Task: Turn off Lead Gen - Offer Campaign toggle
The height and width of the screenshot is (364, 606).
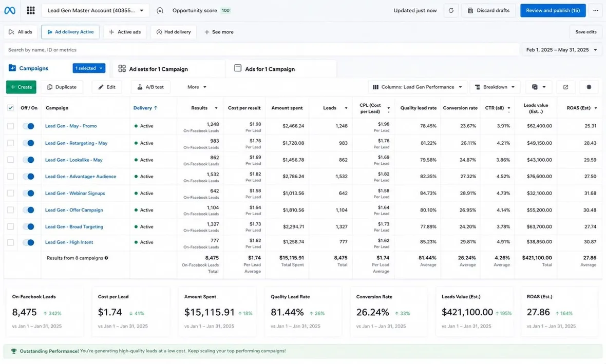Action: coord(28,210)
